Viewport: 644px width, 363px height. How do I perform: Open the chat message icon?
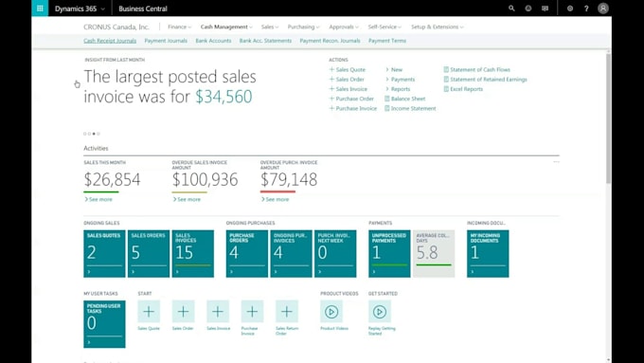(x=545, y=9)
